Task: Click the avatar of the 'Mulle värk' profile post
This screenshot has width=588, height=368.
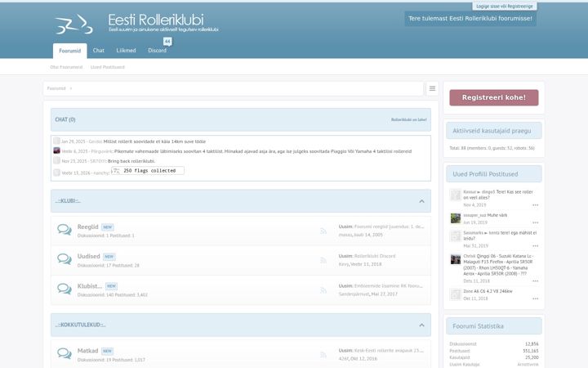Action: (x=455, y=218)
